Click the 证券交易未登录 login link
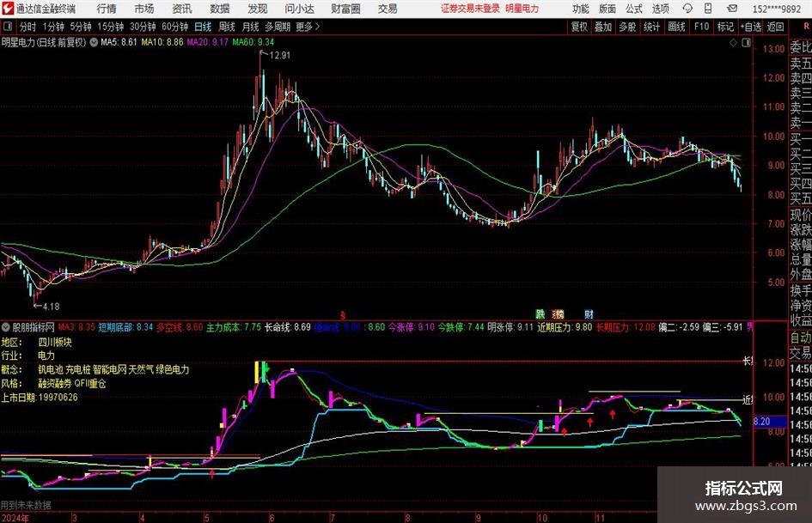Image resolution: width=812 pixels, height=523 pixels. click(x=470, y=9)
